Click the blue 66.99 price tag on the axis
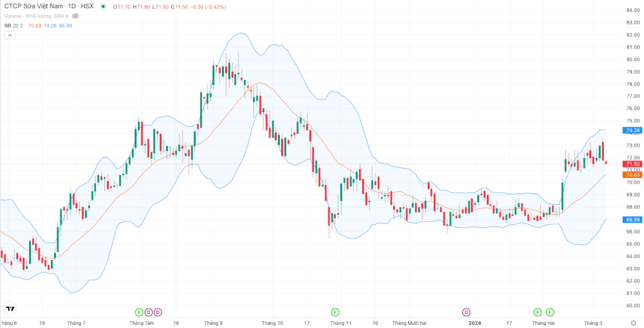Viewport: 644px width, 328px height. (x=633, y=220)
